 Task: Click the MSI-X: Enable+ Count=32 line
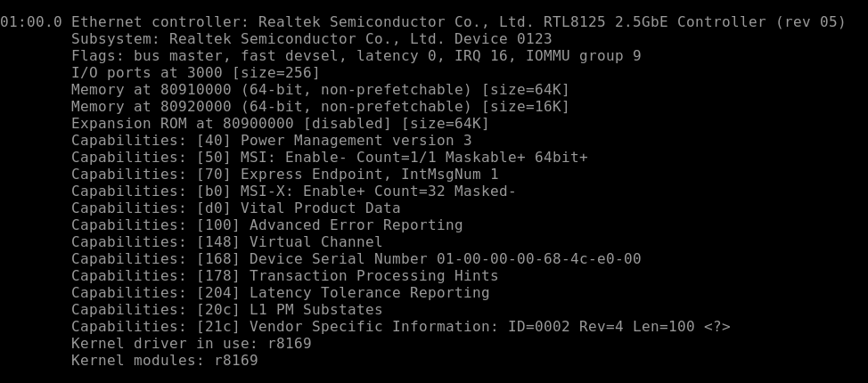coord(294,191)
